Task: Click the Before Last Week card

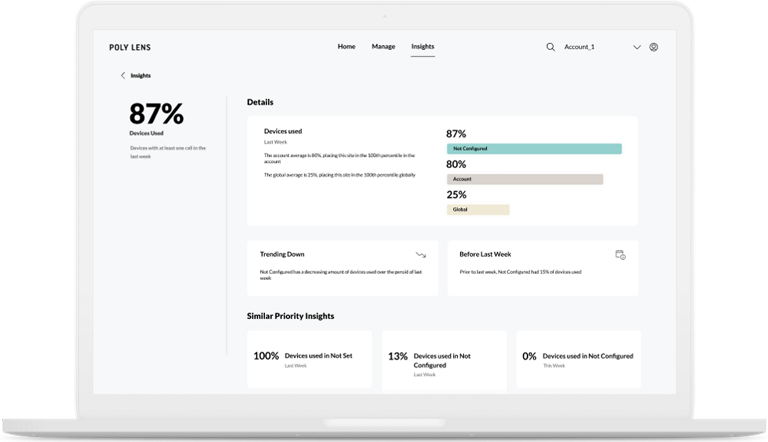Action: (x=542, y=267)
